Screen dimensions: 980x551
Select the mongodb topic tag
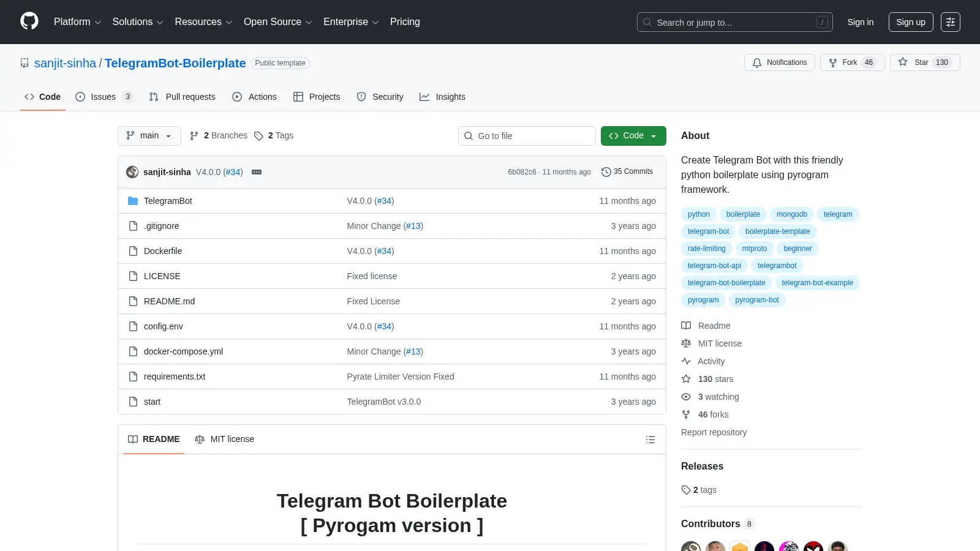point(792,214)
